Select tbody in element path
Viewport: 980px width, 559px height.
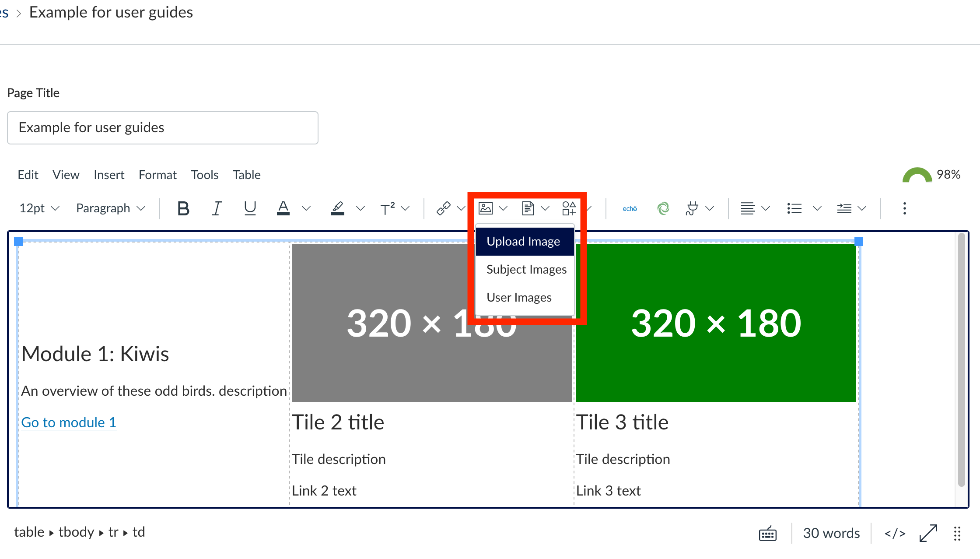tap(77, 532)
